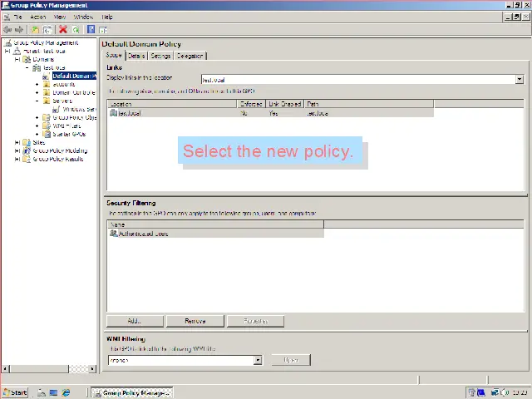Screen dimensions: 532x399
Task: Collapse the Domains node in tree
Action: tap(17, 59)
